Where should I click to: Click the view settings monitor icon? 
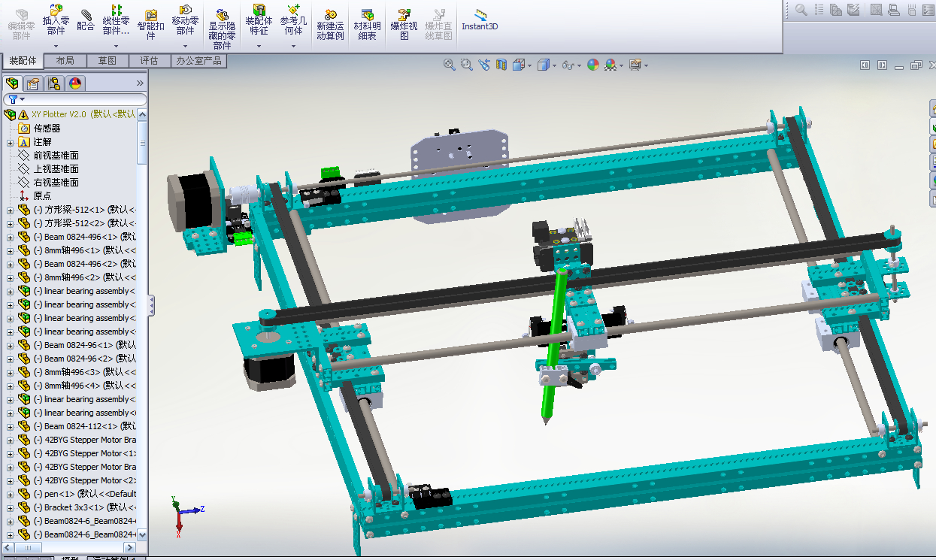pos(635,65)
